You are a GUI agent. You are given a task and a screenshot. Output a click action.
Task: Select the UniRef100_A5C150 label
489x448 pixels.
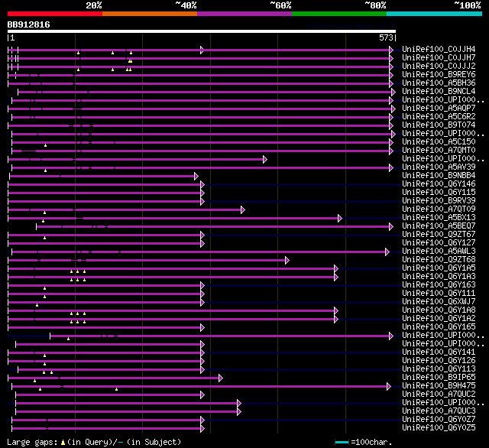pos(439,142)
